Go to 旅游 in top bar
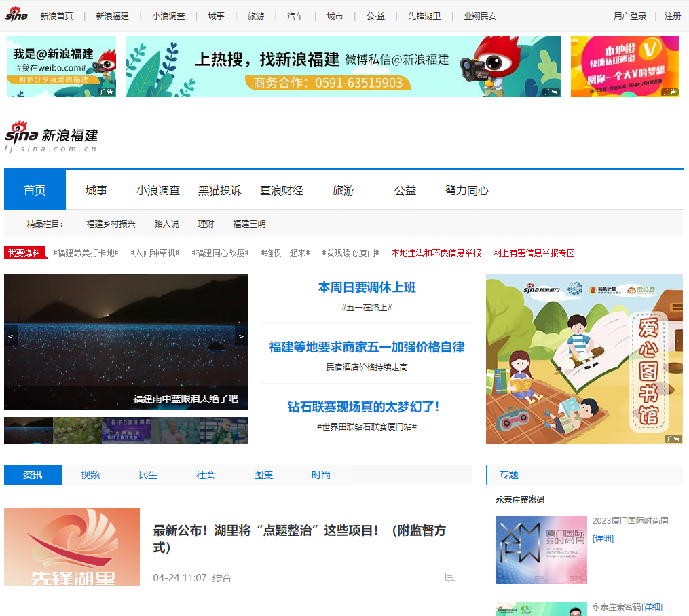689x616 pixels. click(x=256, y=16)
